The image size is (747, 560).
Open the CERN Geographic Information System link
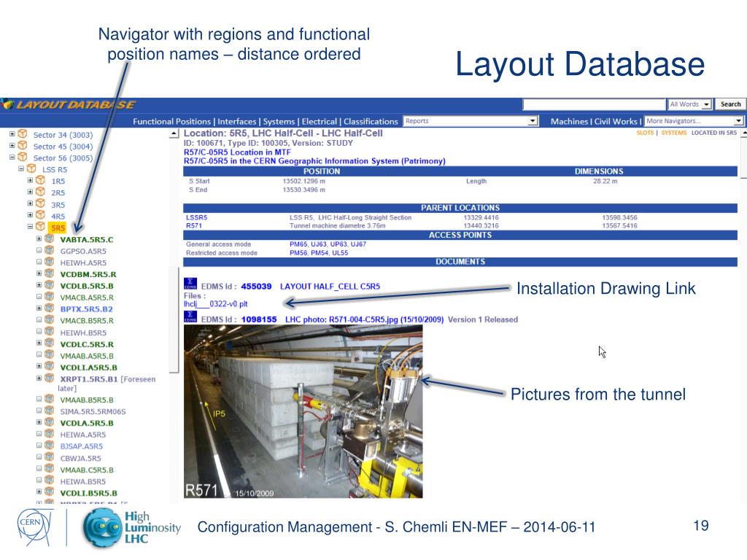314,161
